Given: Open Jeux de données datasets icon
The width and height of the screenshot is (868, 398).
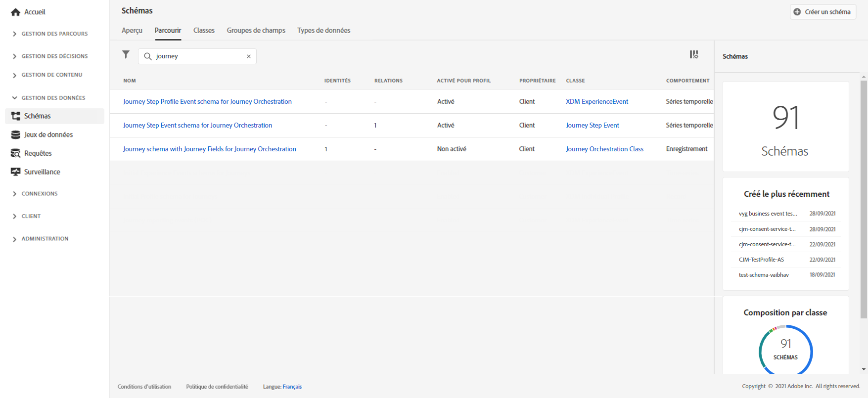Looking at the screenshot, I should (x=15, y=135).
